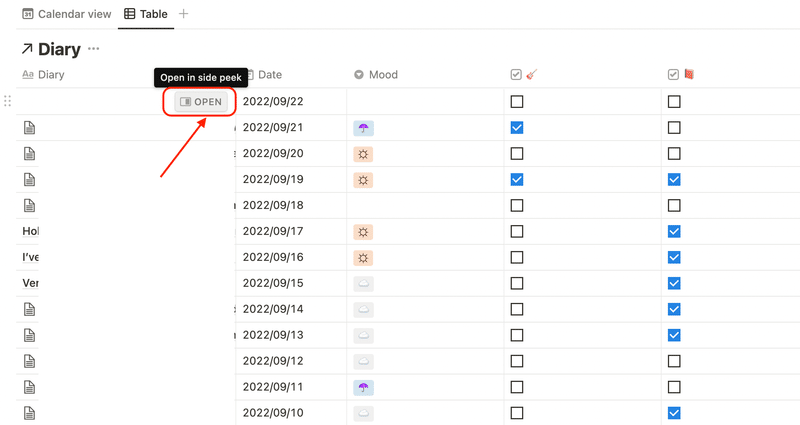This screenshot has height=425, width=800.
Task: Click page icon in 2022/09/11 row
Action: click(x=30, y=387)
